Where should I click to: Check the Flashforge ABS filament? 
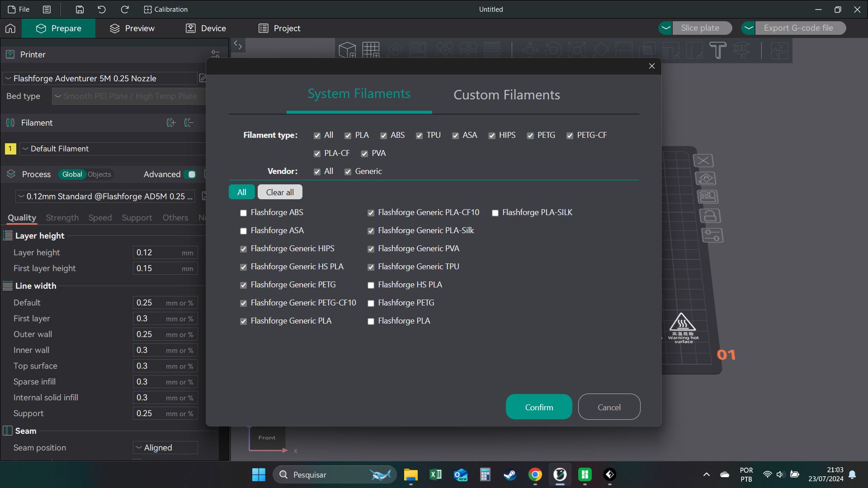tap(243, 213)
